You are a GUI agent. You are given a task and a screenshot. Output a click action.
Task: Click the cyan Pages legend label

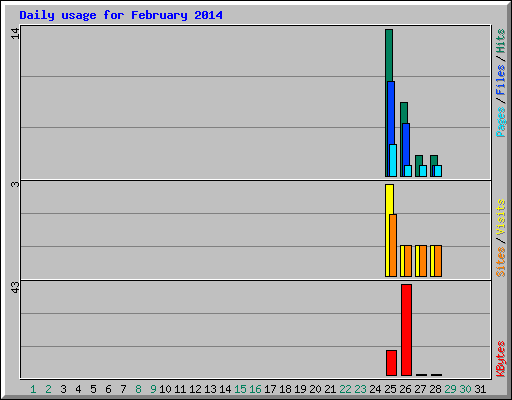coord(501,122)
